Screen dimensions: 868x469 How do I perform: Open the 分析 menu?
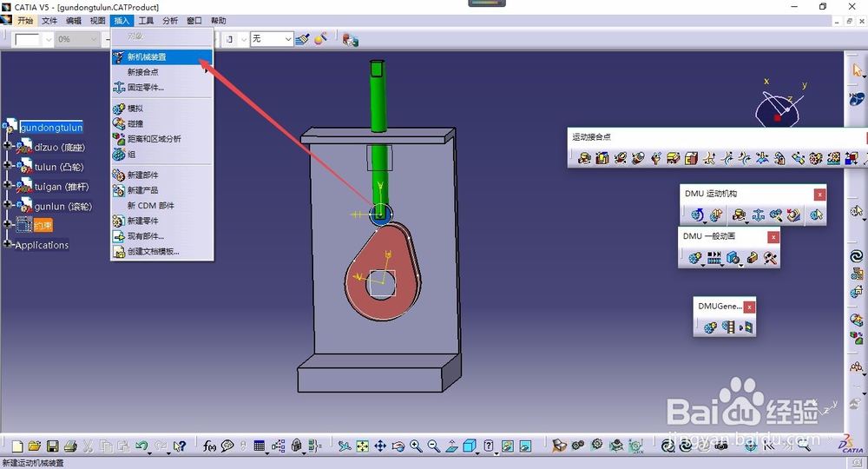click(x=170, y=21)
